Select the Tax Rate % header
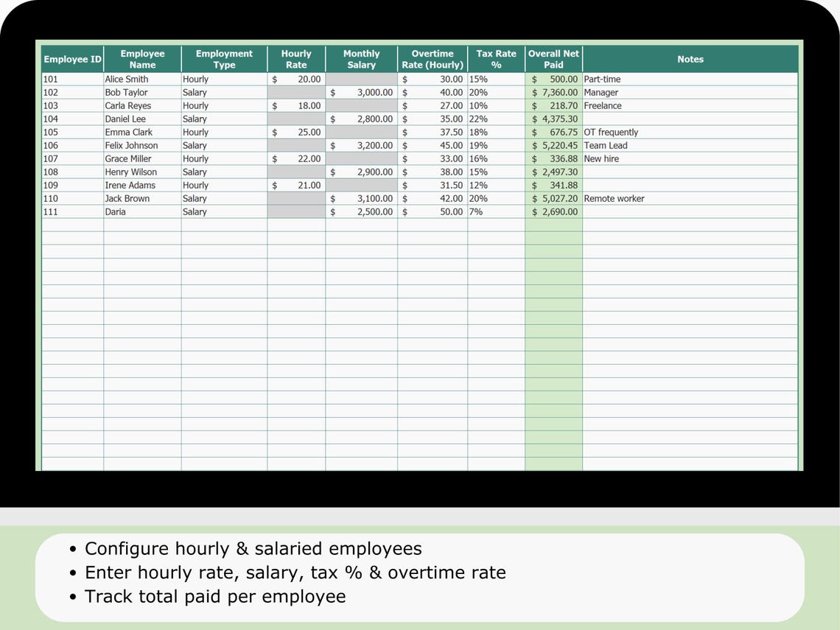This screenshot has height=630, width=840. click(496, 59)
